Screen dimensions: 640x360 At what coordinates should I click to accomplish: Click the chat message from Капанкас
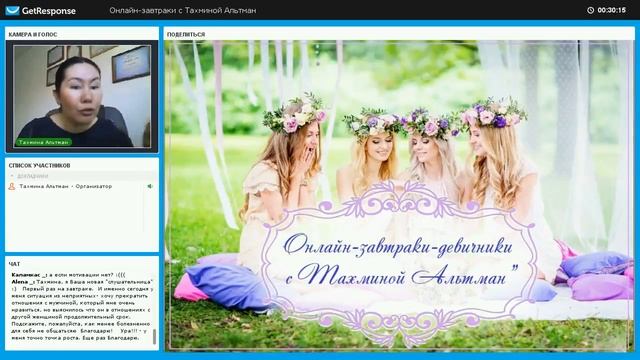(68, 275)
